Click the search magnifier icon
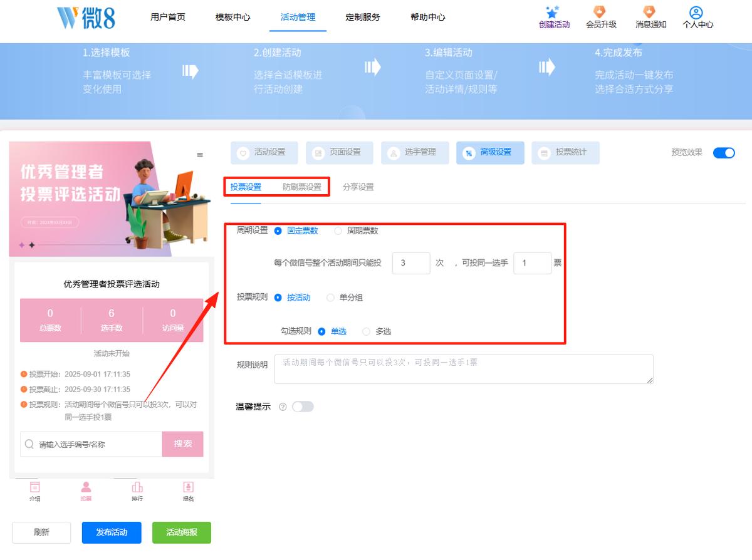The width and height of the screenshot is (752, 560). coord(29,444)
